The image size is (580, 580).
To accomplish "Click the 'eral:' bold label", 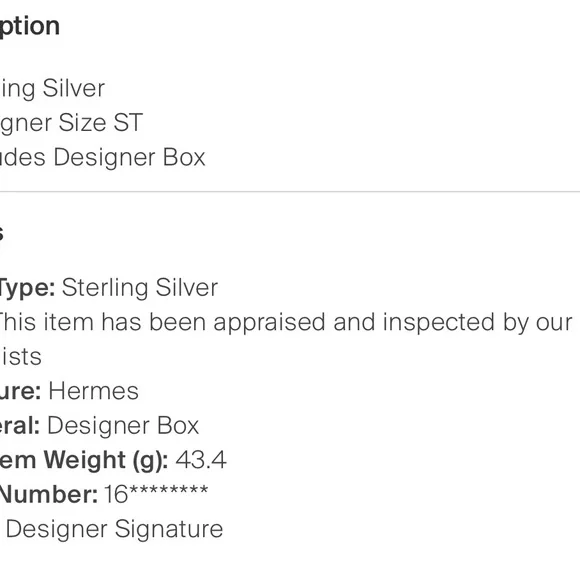I will (x=20, y=425).
